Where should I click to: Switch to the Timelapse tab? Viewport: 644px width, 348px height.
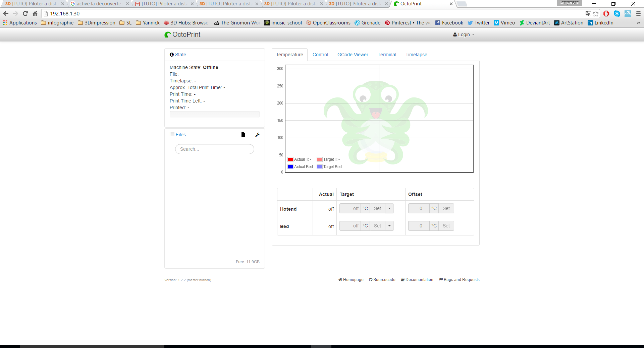coord(416,55)
